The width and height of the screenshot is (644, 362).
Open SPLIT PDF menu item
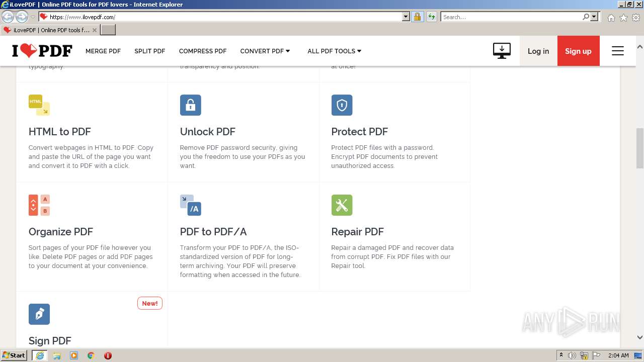pyautogui.click(x=150, y=51)
